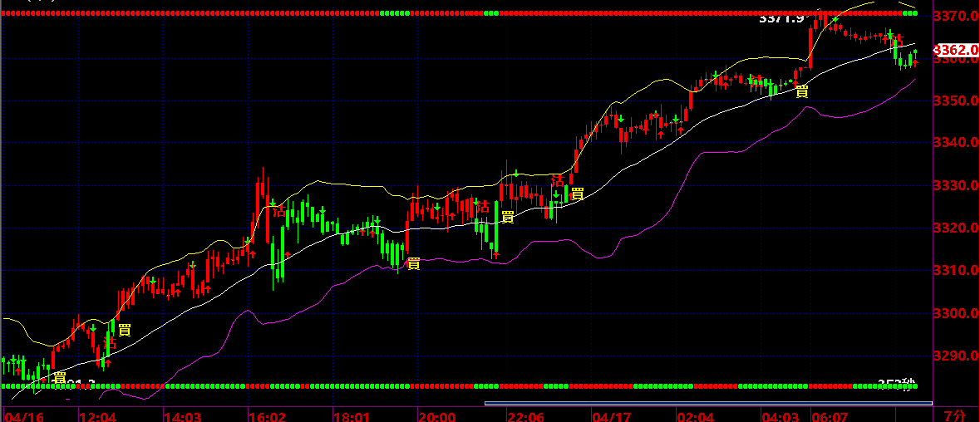This screenshot has height=422, width=980.
Task: Click the 14:03 time axis label
Action: [x=182, y=416]
